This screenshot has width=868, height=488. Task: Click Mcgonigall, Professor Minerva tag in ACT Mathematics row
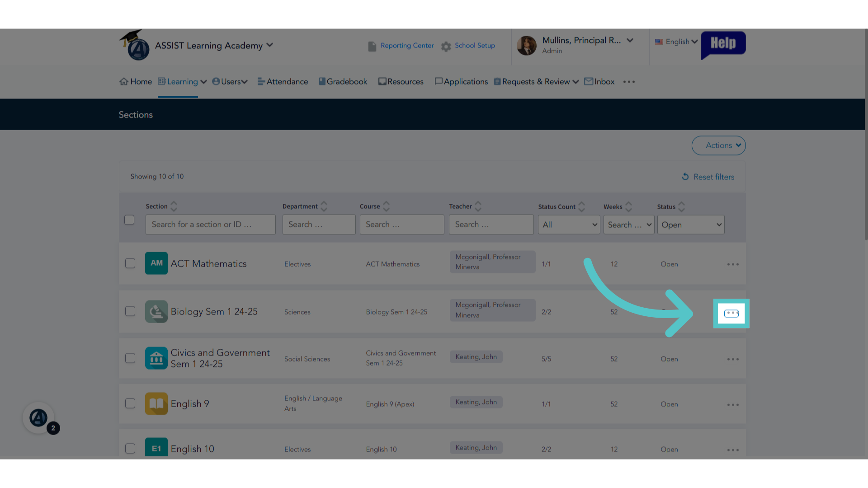[493, 262]
